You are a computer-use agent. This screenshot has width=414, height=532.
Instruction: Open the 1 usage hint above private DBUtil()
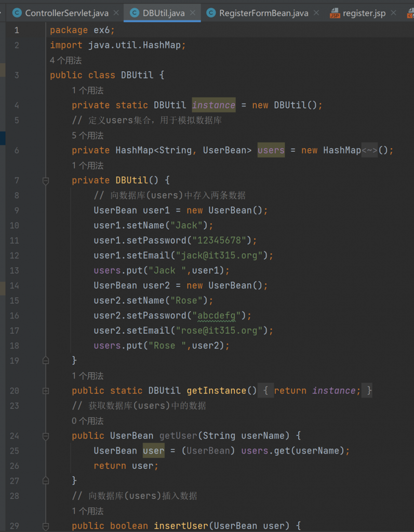(x=88, y=166)
